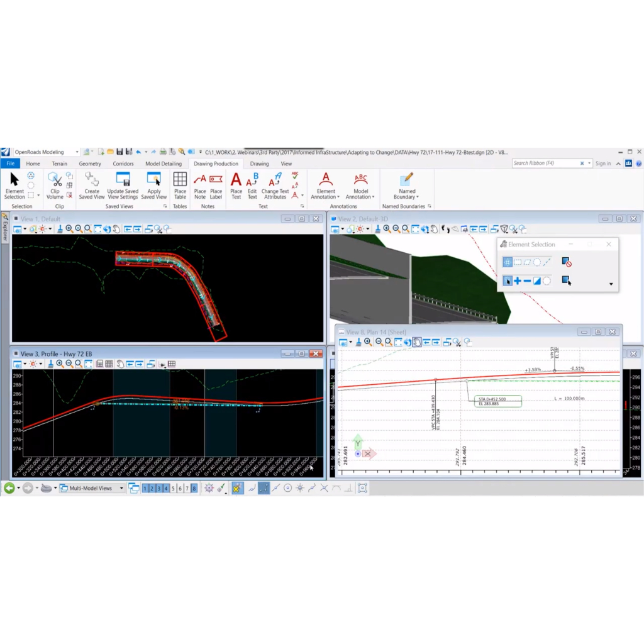
Task: Click Create Saved View icon
Action: click(x=92, y=185)
